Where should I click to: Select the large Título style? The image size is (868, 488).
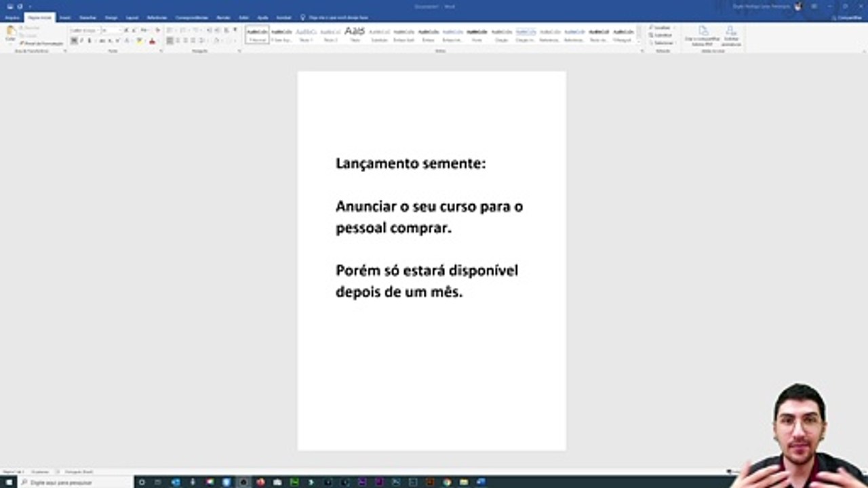(355, 35)
